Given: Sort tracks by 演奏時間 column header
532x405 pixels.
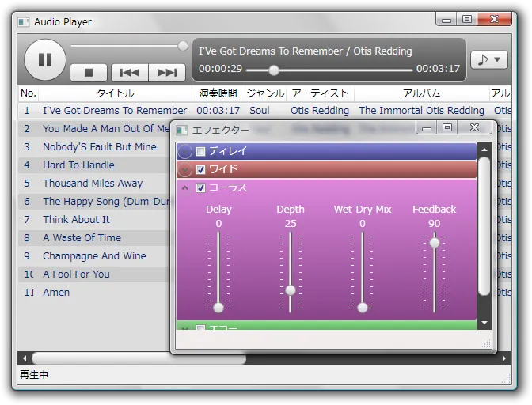Looking at the screenshot, I should point(218,93).
